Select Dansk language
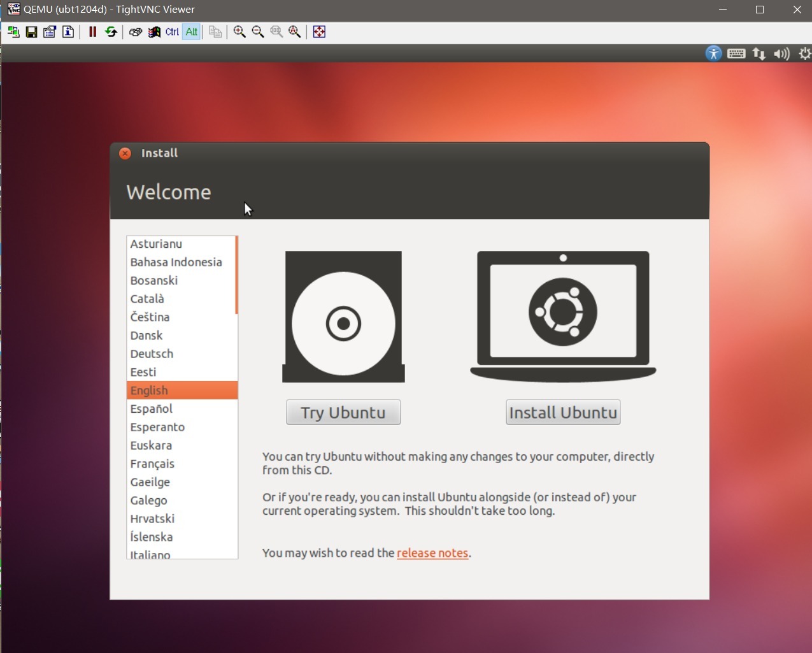 point(182,336)
